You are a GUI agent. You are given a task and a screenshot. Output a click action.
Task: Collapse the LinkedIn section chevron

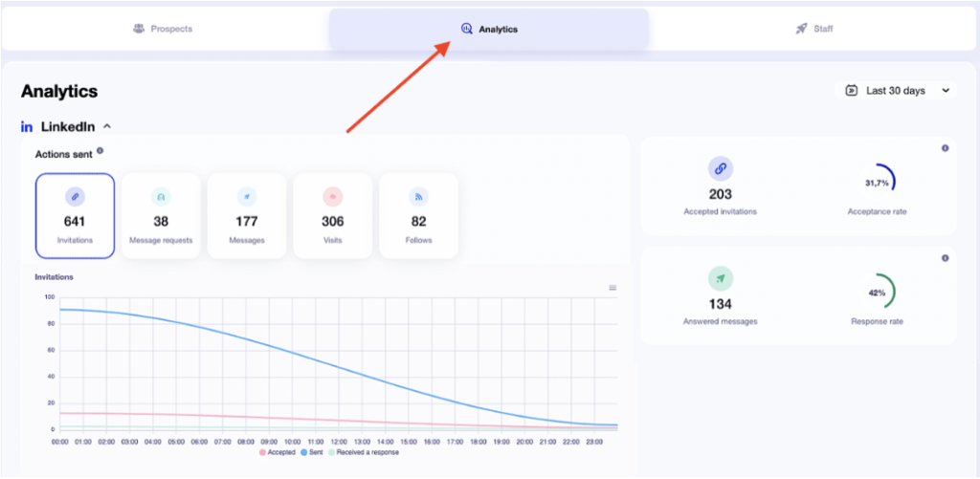click(x=107, y=126)
